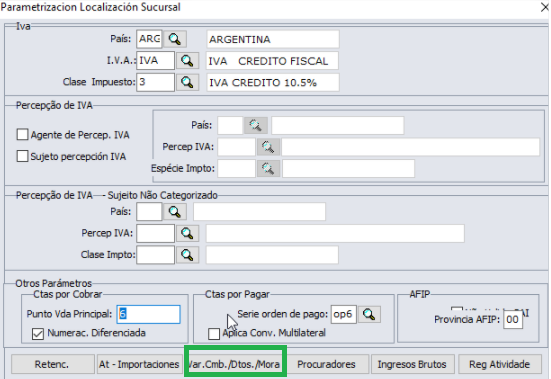
Task: Close the Parametrizacion Localización Sucursal window
Action: pyautogui.click(x=544, y=7)
